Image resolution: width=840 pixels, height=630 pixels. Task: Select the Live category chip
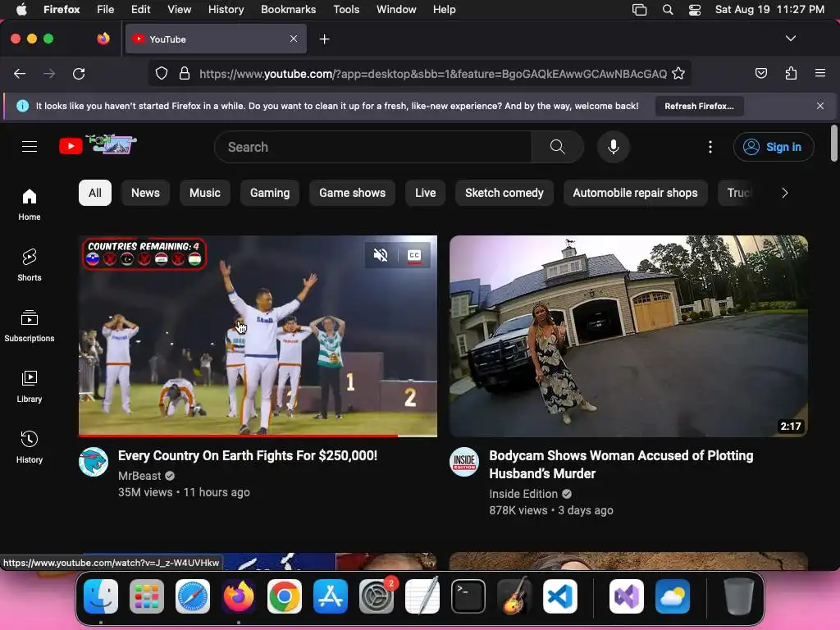[x=425, y=193]
